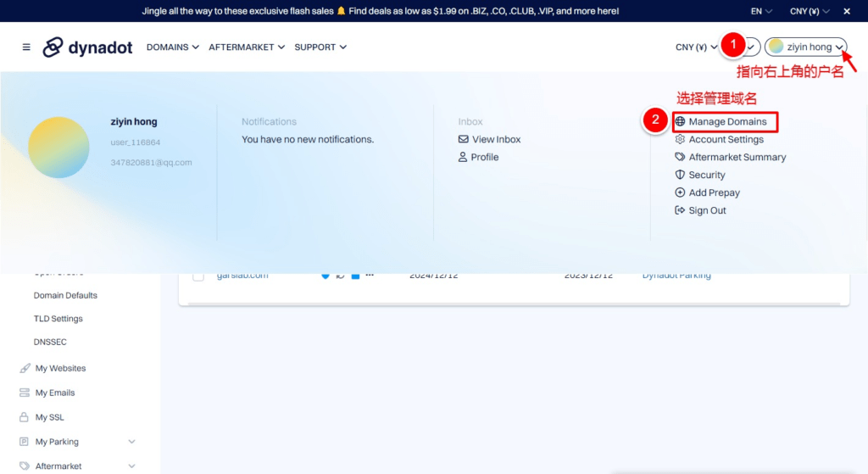This screenshot has width=868, height=474.
Task: Open the ziyin hong account dropdown
Action: click(x=806, y=47)
